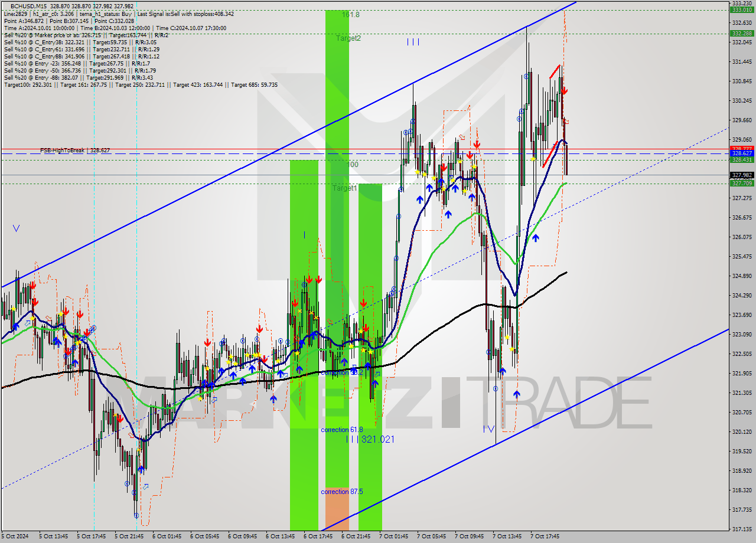
Task: Click the '7 Oct 17:45' time axis label
Action: click(x=545, y=537)
